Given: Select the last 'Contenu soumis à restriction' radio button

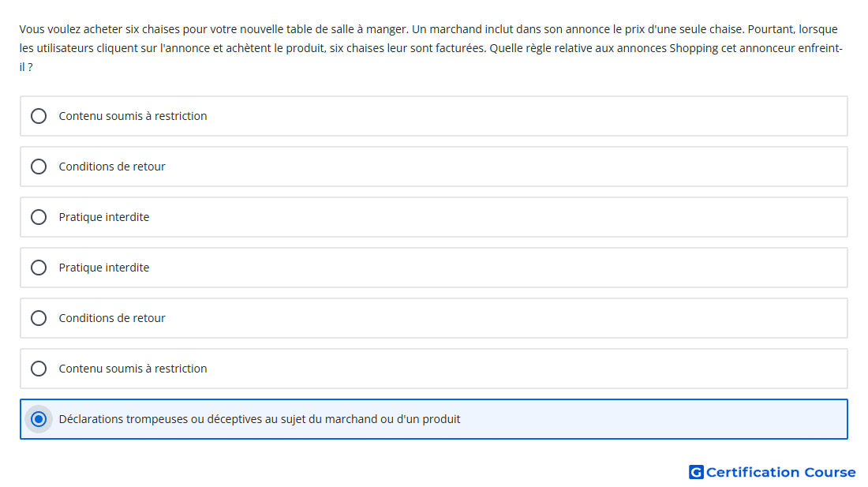Looking at the screenshot, I should (39, 369).
